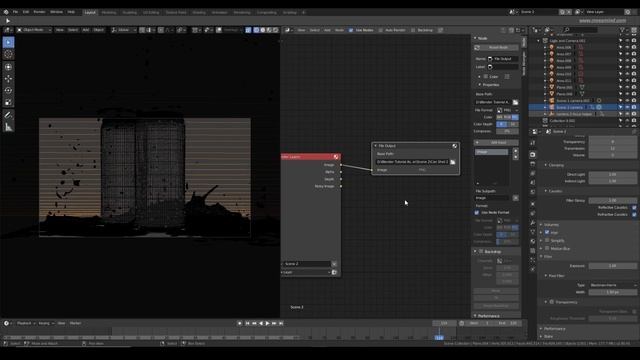
Task: Toggle Use Node Format checkbox
Action: click(x=477, y=213)
